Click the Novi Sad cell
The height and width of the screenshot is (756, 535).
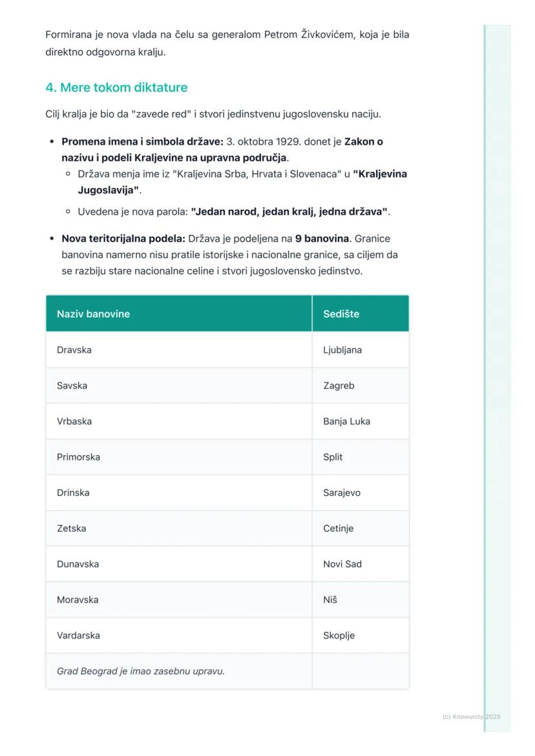click(x=342, y=564)
